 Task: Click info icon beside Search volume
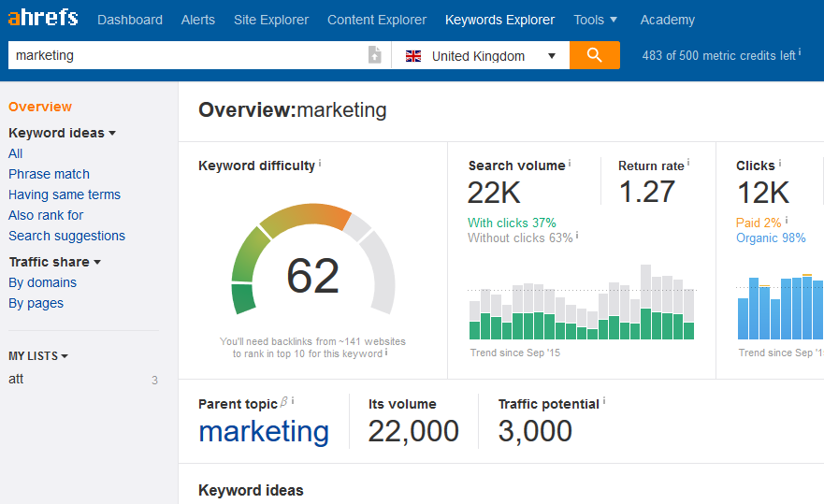[x=570, y=164]
